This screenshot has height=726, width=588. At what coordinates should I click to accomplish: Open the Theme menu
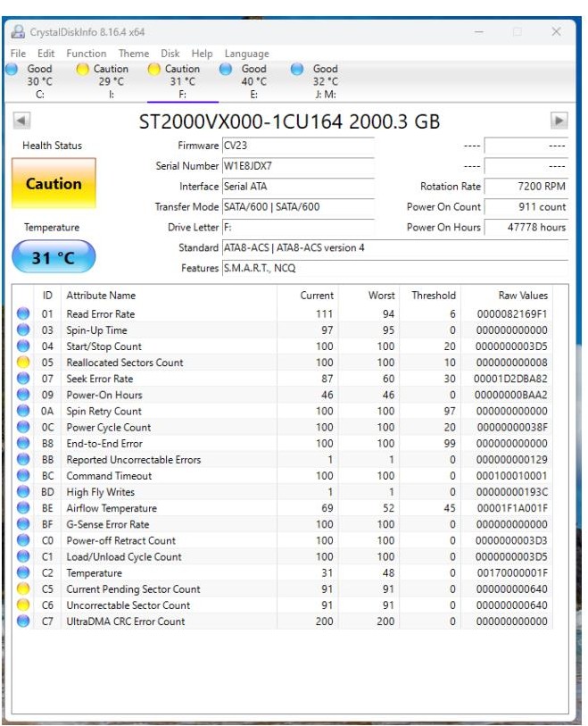[134, 54]
